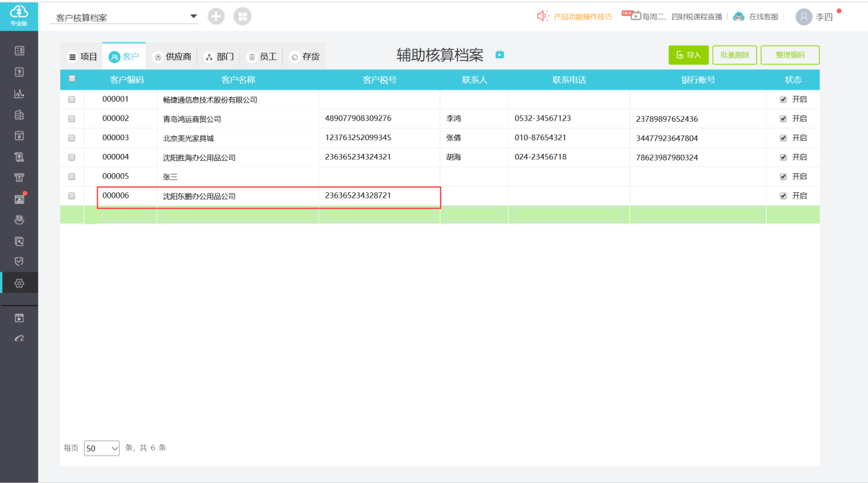Switch to the 存货 tab
The height and width of the screenshot is (483, 868).
(x=304, y=57)
